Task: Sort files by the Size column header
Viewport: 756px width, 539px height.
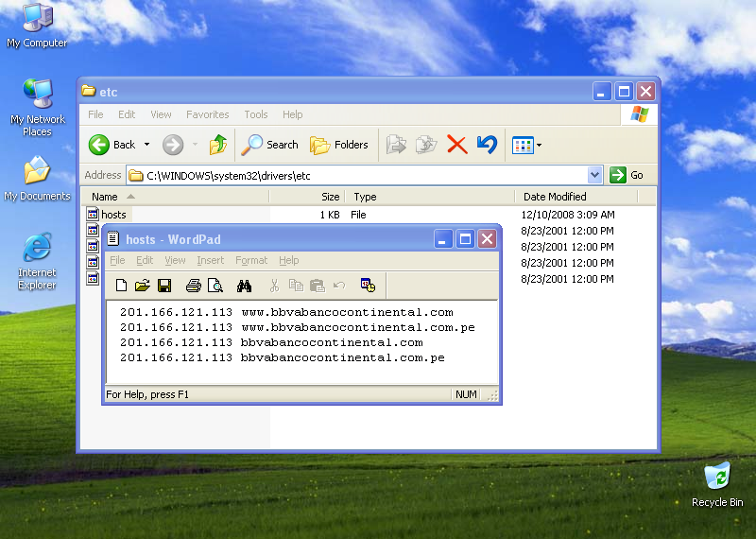Action: tap(307, 197)
